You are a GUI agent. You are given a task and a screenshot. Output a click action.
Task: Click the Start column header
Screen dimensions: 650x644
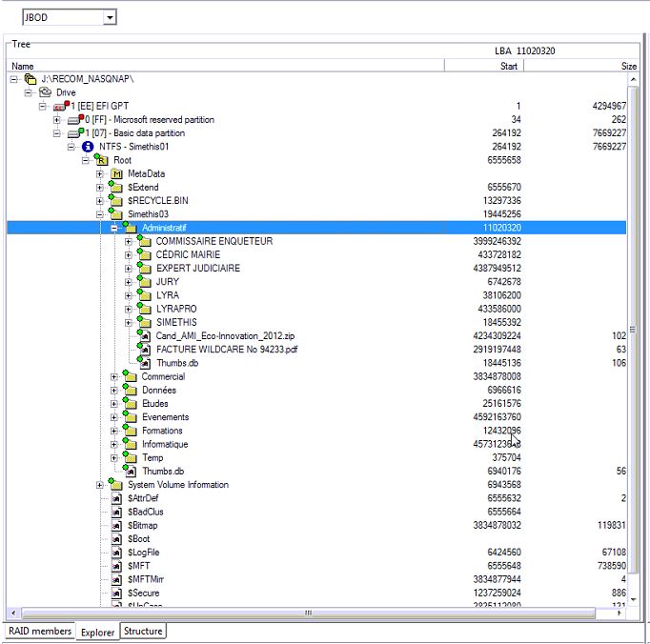pyautogui.click(x=484, y=66)
